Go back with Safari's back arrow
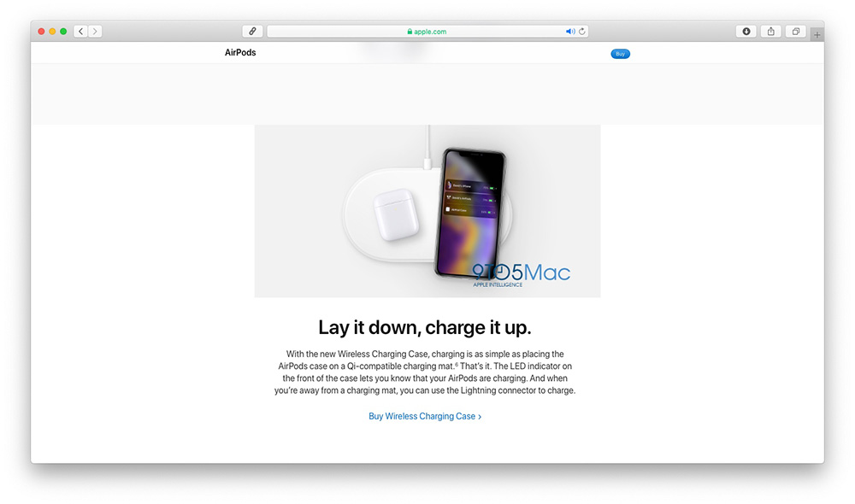The height and width of the screenshot is (504, 855). pos(80,32)
